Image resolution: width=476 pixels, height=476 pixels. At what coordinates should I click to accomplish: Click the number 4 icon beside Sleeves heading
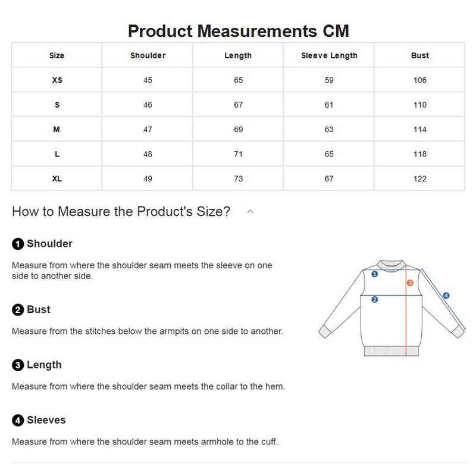[18, 421]
